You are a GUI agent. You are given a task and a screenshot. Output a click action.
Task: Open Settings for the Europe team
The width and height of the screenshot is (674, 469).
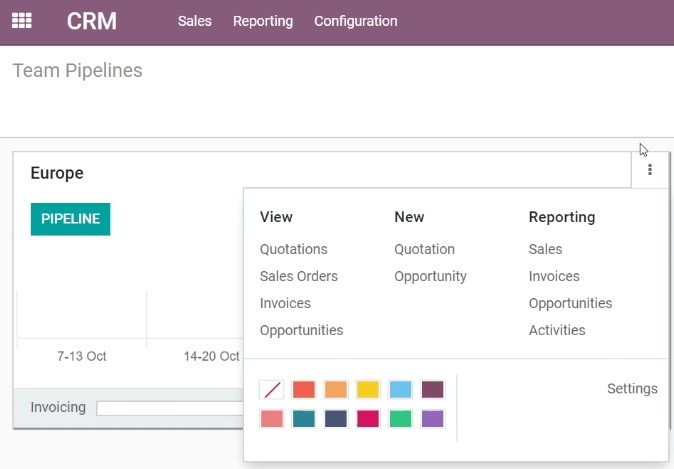coord(632,389)
